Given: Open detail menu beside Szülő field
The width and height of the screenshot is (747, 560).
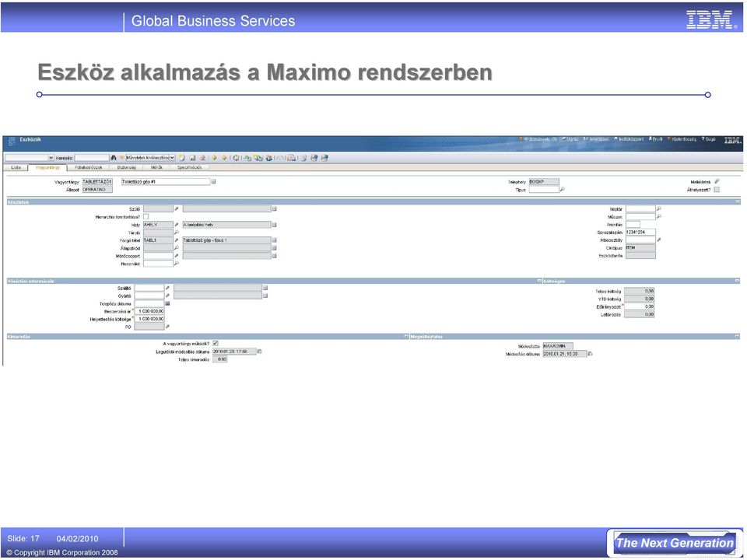Looking at the screenshot, I should click(x=177, y=208).
